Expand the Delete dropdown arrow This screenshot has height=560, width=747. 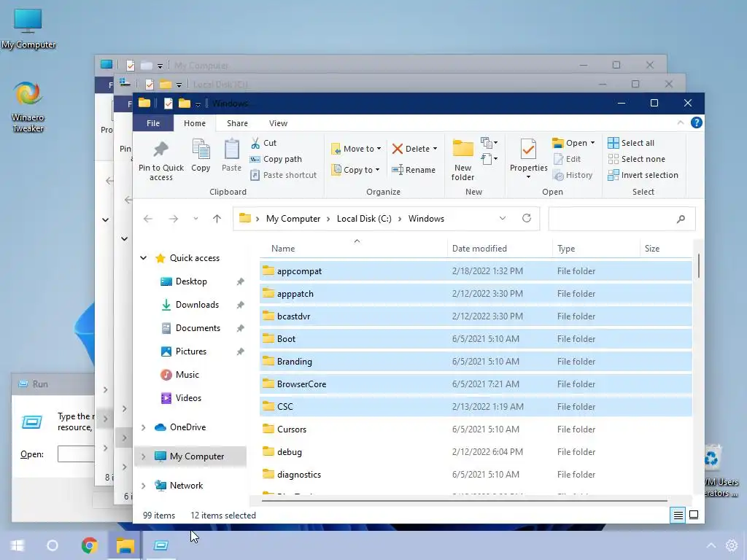(435, 149)
